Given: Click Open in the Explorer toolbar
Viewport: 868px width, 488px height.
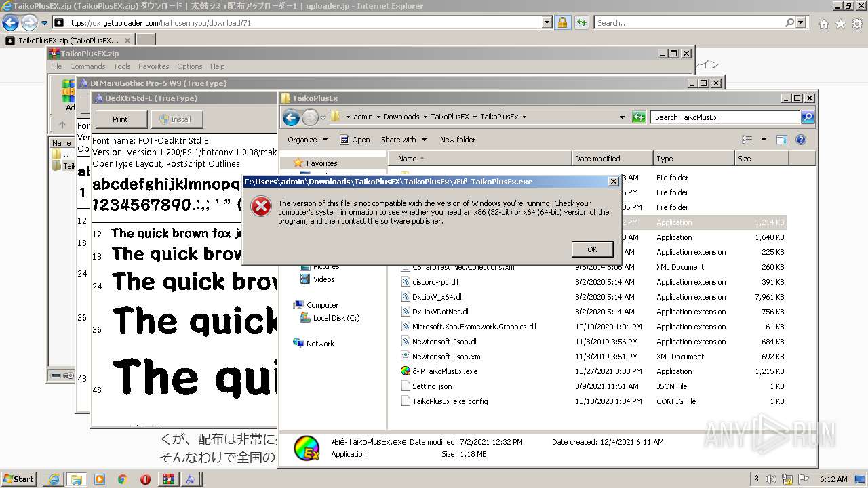Looking at the screenshot, I should coord(355,140).
